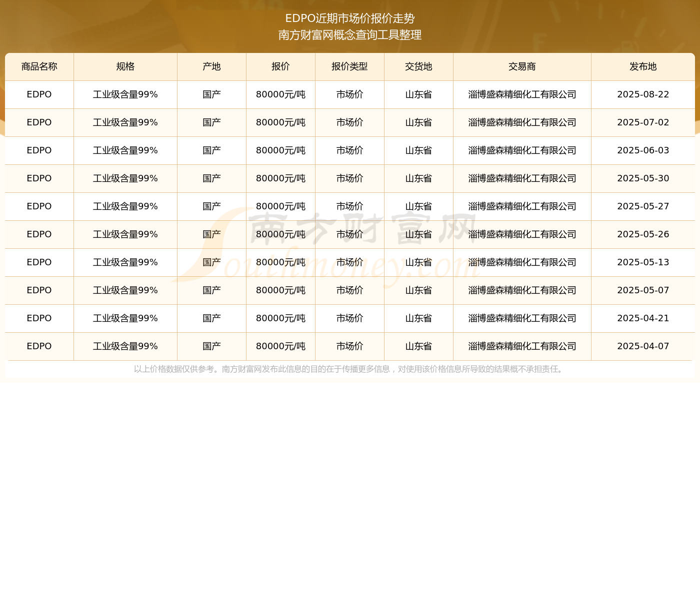The height and width of the screenshot is (602, 700).
Task: Click EDPO in the 2025-07-02 row
Action: [39, 122]
